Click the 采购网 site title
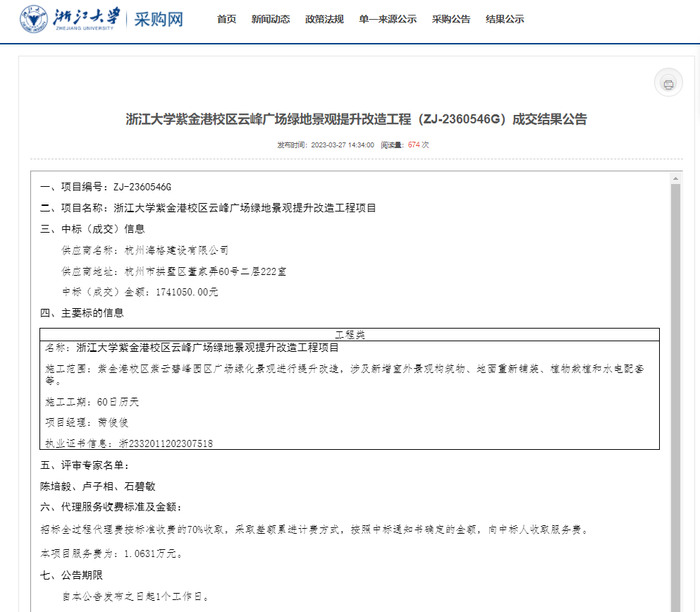 (x=159, y=19)
